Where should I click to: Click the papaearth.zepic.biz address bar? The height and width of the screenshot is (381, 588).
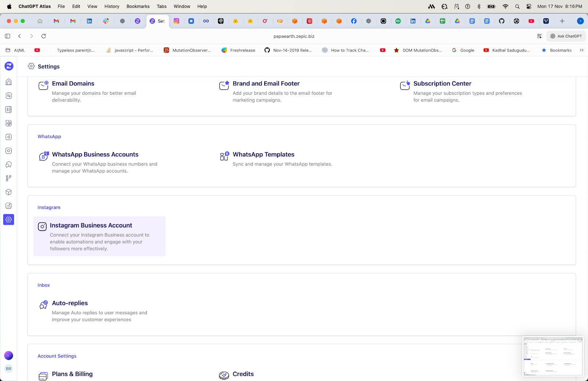[294, 36]
